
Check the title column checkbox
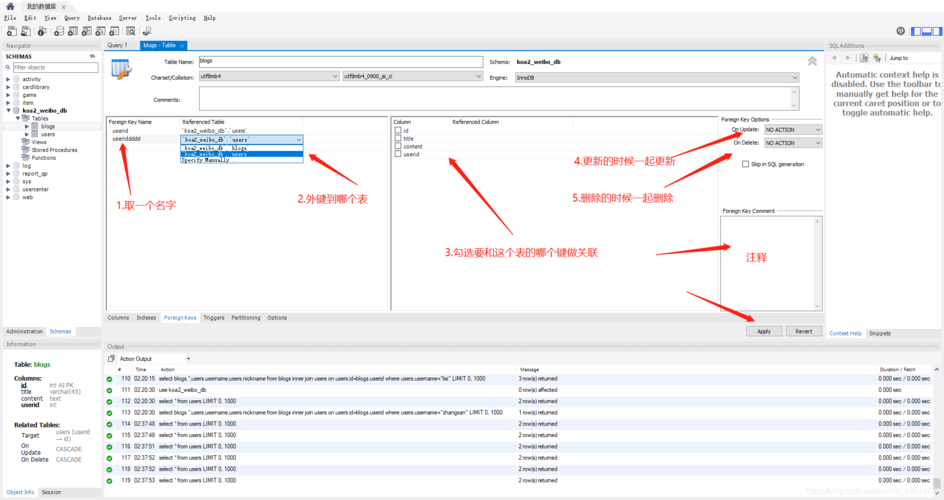pos(398,138)
